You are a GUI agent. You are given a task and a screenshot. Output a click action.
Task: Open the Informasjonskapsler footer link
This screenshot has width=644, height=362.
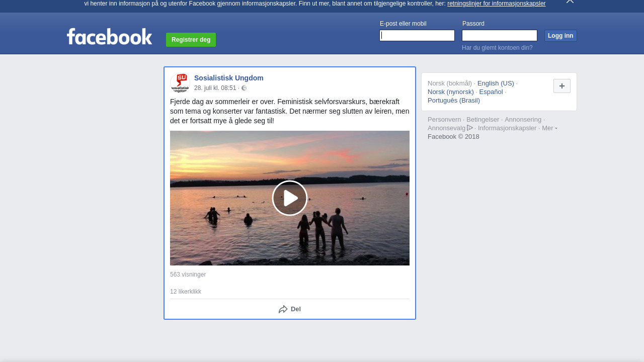coord(507,128)
